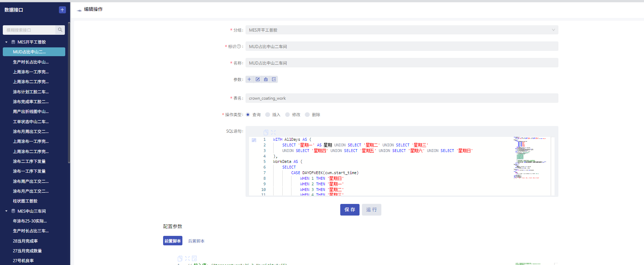Image resolution: width=644 pixels, height=265 pixels.
Task: Collapse the MES开平工普胶 tree group
Action: coord(6,42)
